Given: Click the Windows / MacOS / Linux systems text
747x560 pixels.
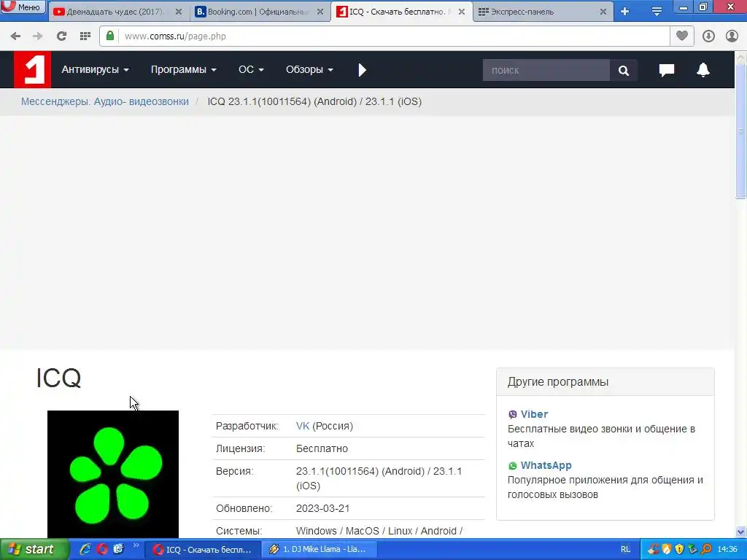Looking at the screenshot, I should (x=379, y=531).
